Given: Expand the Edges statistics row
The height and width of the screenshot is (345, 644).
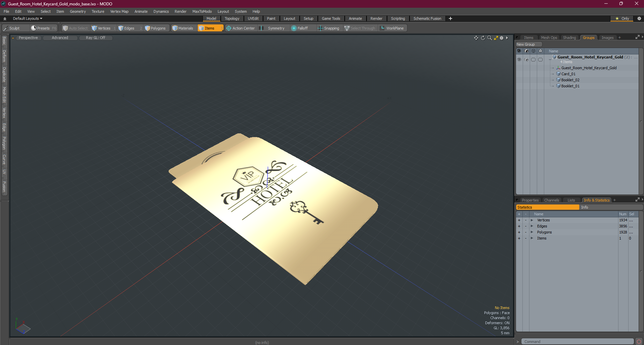Looking at the screenshot, I should 532,226.
